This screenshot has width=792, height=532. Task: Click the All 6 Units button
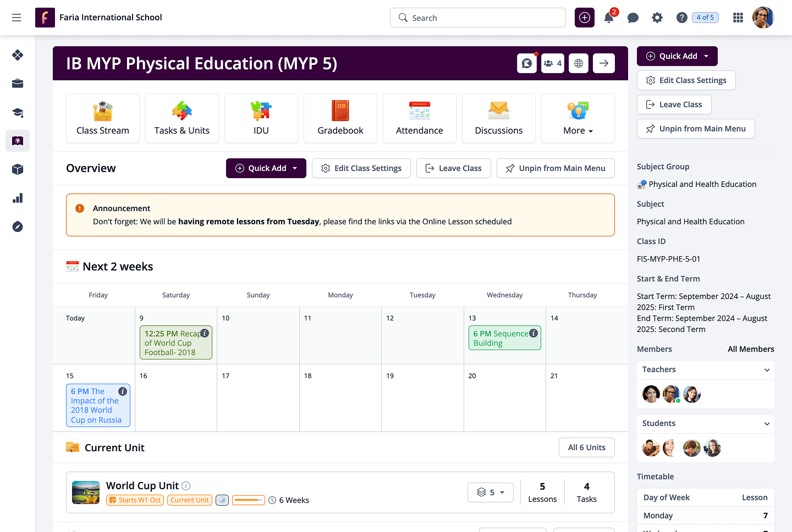(x=587, y=447)
